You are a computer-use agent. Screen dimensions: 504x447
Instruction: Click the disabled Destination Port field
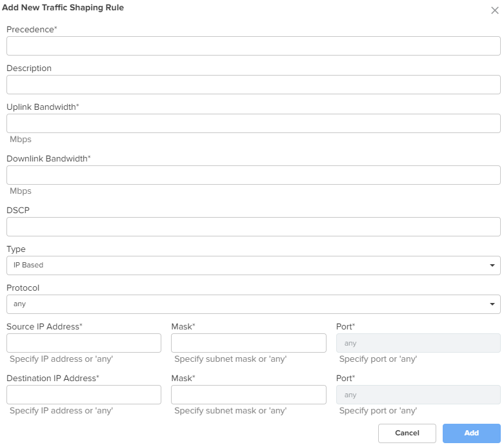click(418, 395)
